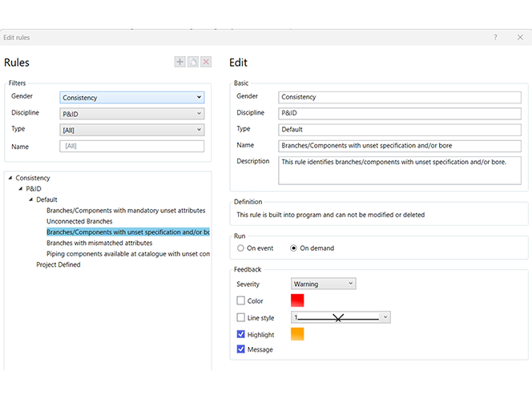
Task: Toggle the Message checkbox
Action: point(241,349)
